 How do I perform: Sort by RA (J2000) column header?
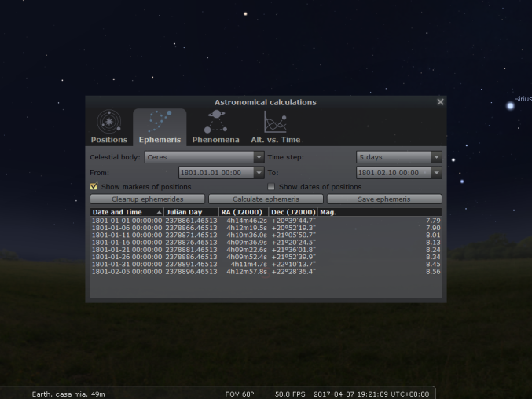[244, 212]
